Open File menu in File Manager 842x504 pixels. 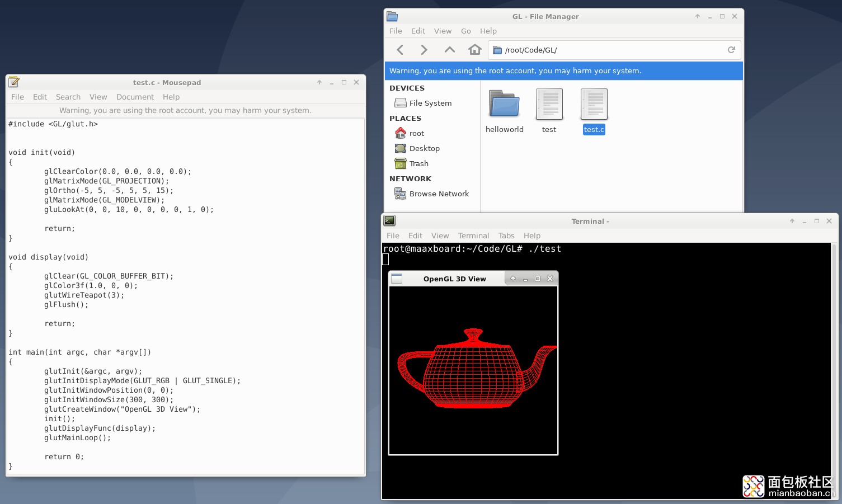pos(396,31)
